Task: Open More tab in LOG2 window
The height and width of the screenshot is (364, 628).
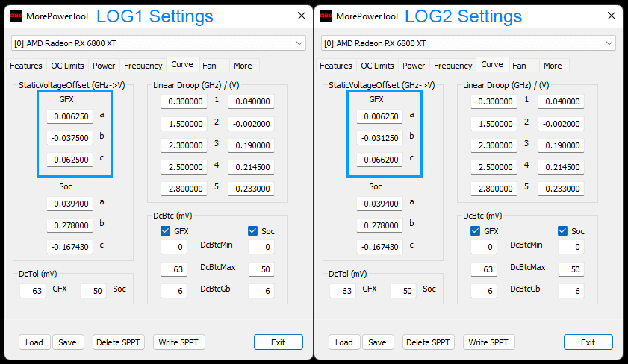Action: [553, 66]
